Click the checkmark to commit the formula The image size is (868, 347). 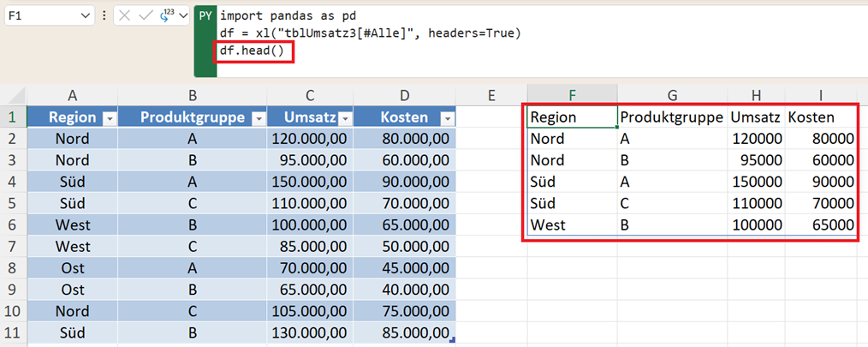[x=146, y=16]
